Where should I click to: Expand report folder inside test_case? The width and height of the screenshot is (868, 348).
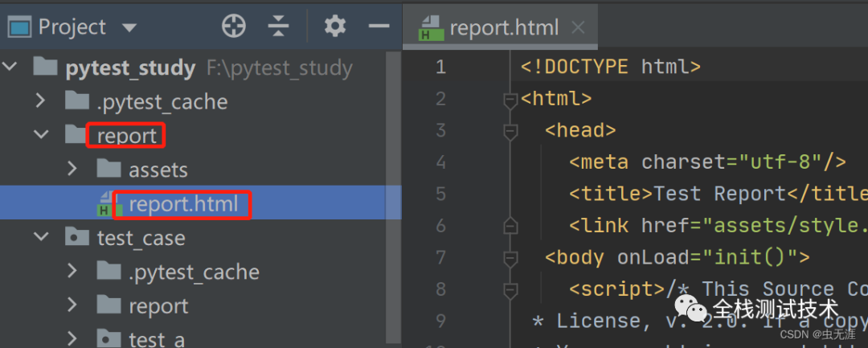tap(72, 305)
